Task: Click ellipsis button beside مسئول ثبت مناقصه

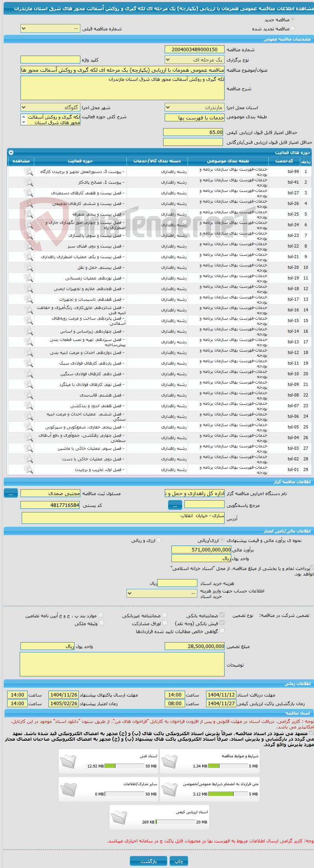Action: click(11, 493)
